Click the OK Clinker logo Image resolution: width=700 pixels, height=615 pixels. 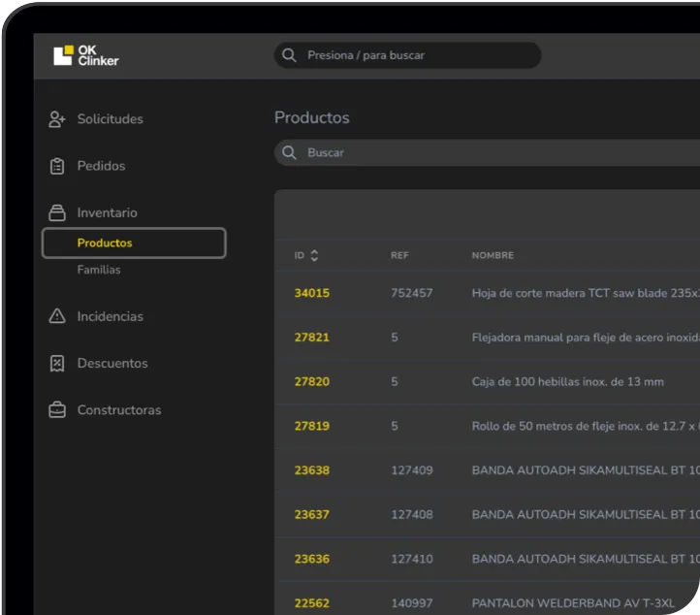pos(86,55)
